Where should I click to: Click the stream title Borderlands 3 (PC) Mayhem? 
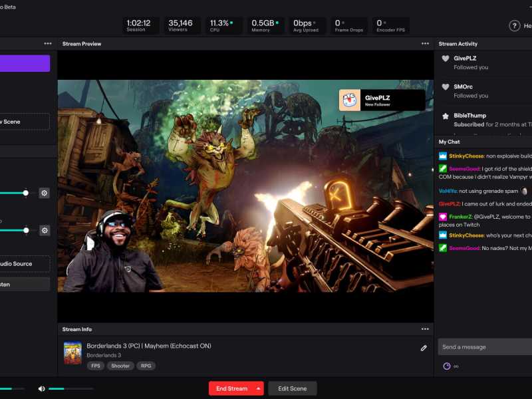coord(148,346)
